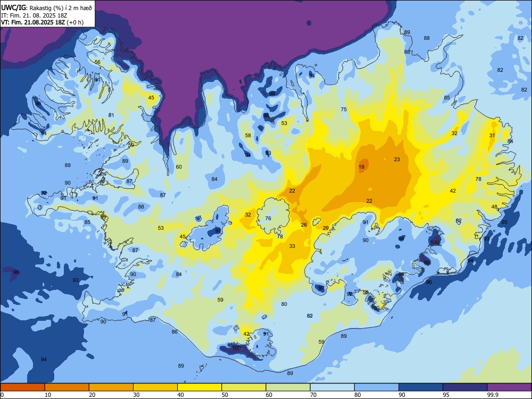The height and width of the screenshot is (399, 532).
Task: Click the '80' tick label on the legend
Action: coord(358,395)
